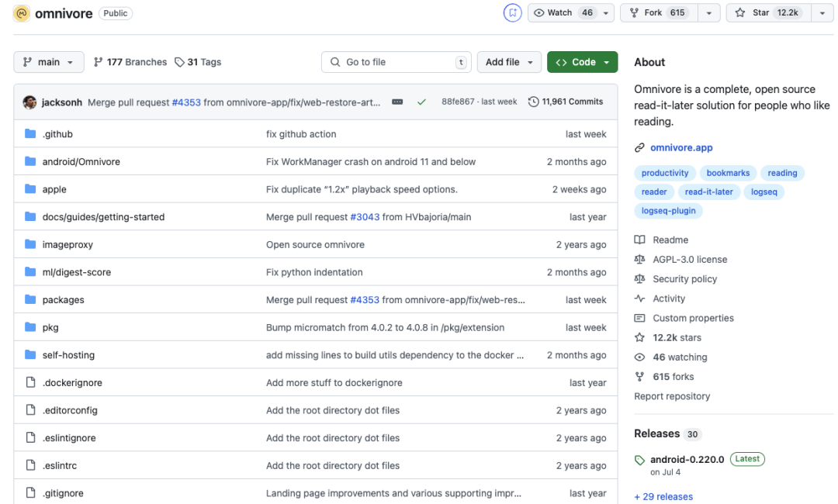Click the omnivore repository logo icon
The height and width of the screenshot is (504, 838).
(22, 13)
